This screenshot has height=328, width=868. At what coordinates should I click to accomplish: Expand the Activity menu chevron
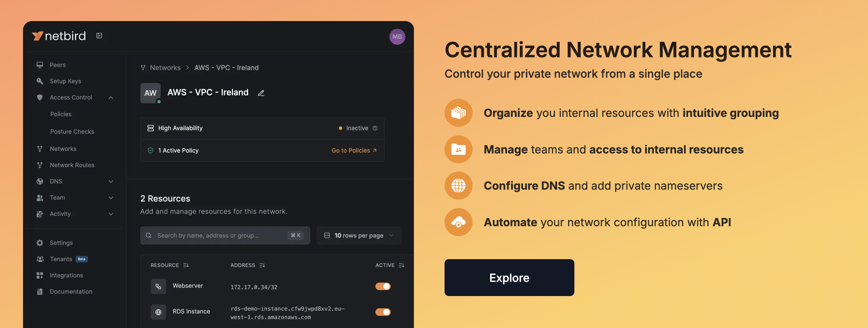tap(111, 214)
